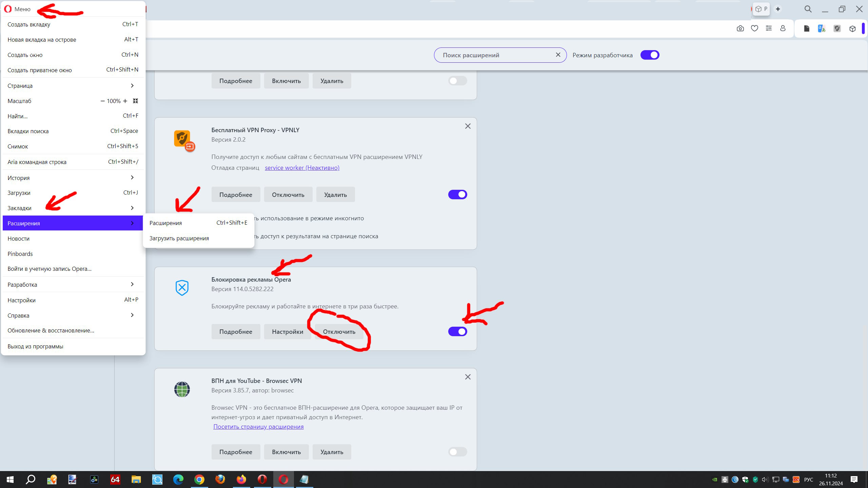Disable the VPNLY extension toggle
The image size is (868, 488).
(458, 195)
